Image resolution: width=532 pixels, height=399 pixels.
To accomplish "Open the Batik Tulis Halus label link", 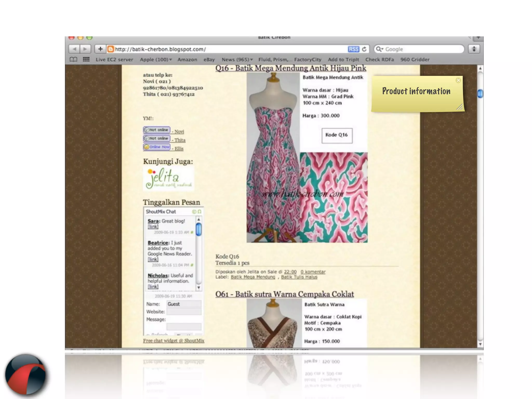I will pos(299,277).
